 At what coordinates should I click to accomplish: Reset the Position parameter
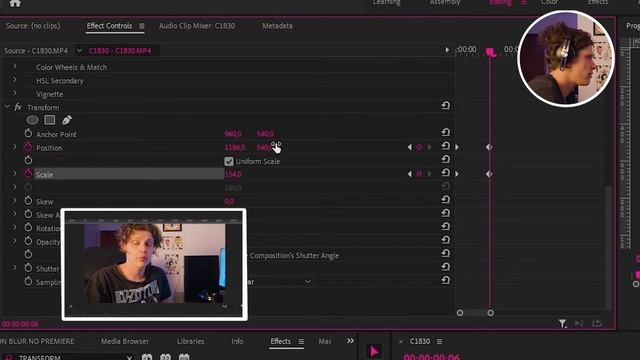[446, 146]
